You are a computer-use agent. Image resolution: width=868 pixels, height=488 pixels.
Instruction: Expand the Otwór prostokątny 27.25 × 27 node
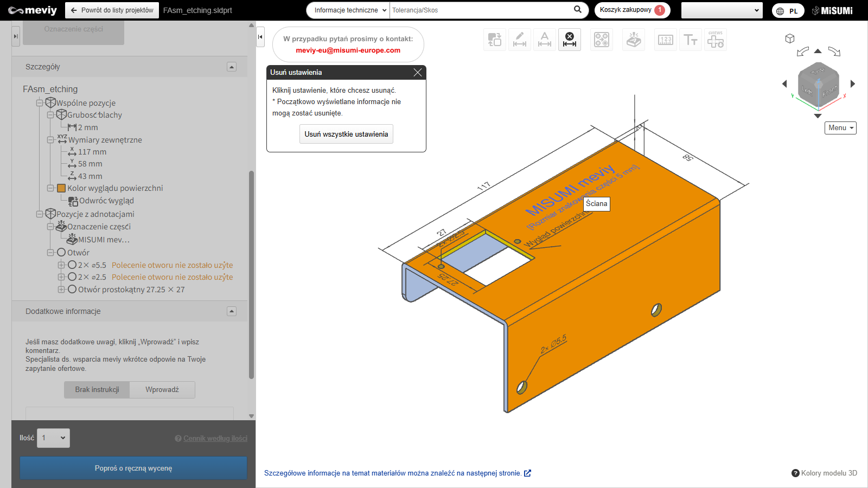tap(61, 290)
